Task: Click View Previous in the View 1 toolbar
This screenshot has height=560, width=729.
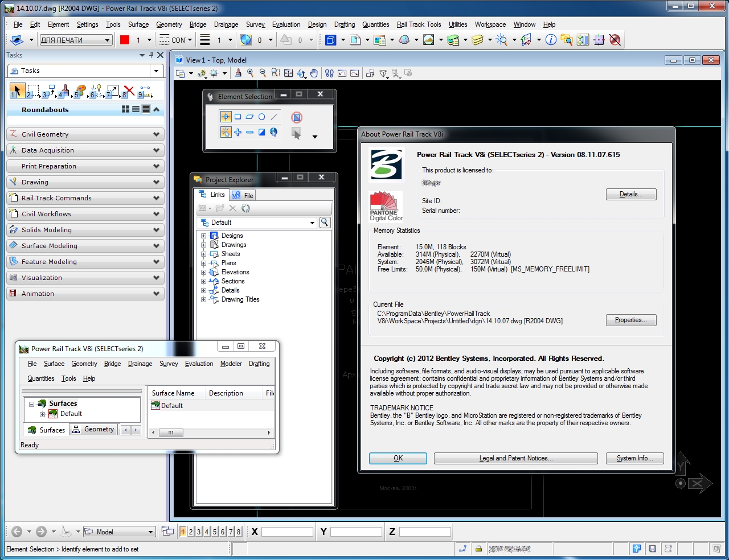Action: coord(342,73)
